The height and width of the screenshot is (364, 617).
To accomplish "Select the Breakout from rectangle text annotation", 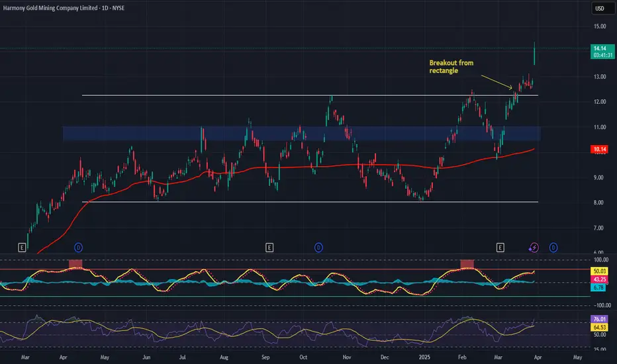I will pyautogui.click(x=451, y=66).
